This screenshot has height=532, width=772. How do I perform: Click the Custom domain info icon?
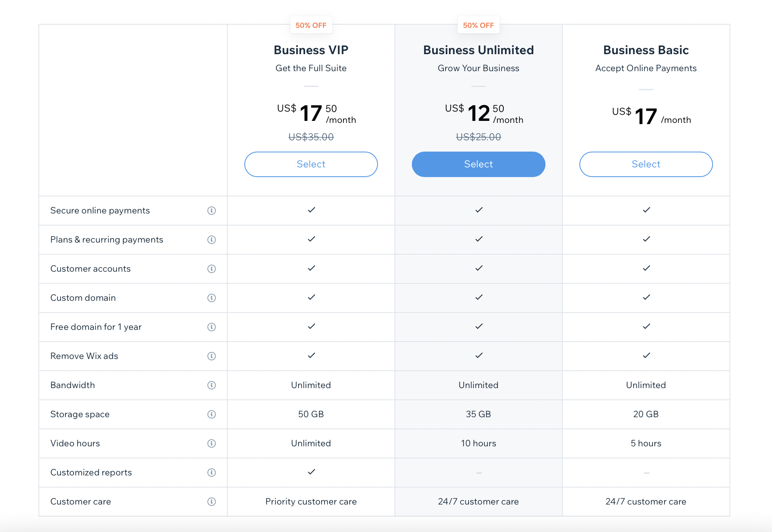pos(212,298)
